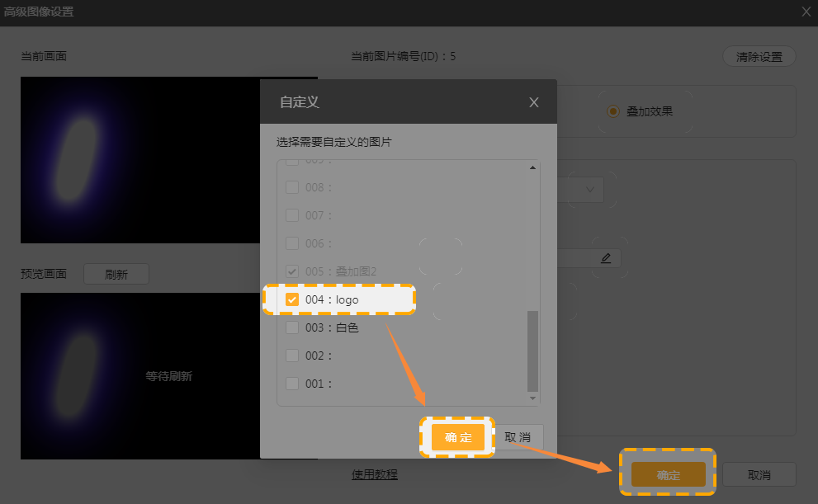This screenshot has height=504, width=818.
Task: Check the 001 image checkbox
Action: tap(292, 384)
